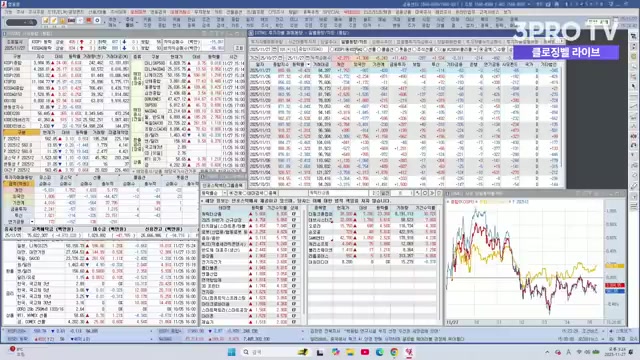
Task: Select the 금액 radio button
Action: point(482,49)
